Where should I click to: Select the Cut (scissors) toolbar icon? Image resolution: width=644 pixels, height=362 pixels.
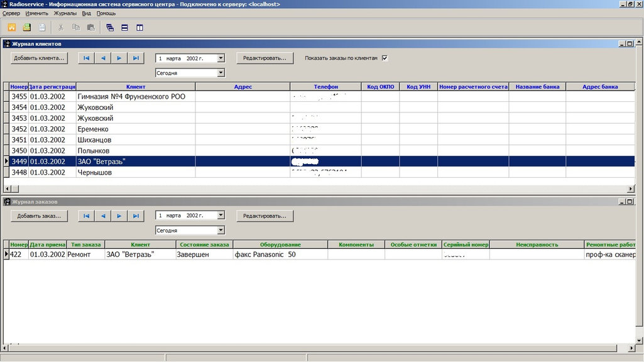click(62, 27)
